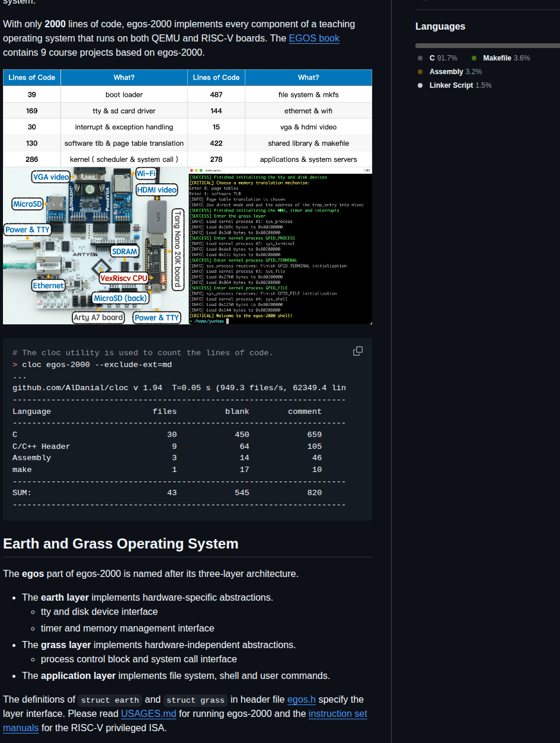Viewport: 560px width, 743px height.
Task: Click the egos-2000 terminal boot screenshot
Action: pos(280,246)
